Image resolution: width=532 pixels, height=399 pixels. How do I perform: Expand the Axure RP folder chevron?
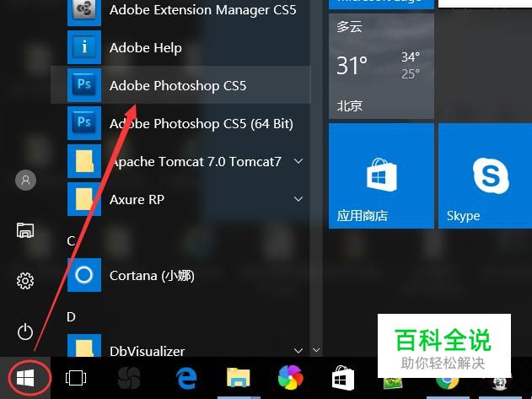point(298,199)
